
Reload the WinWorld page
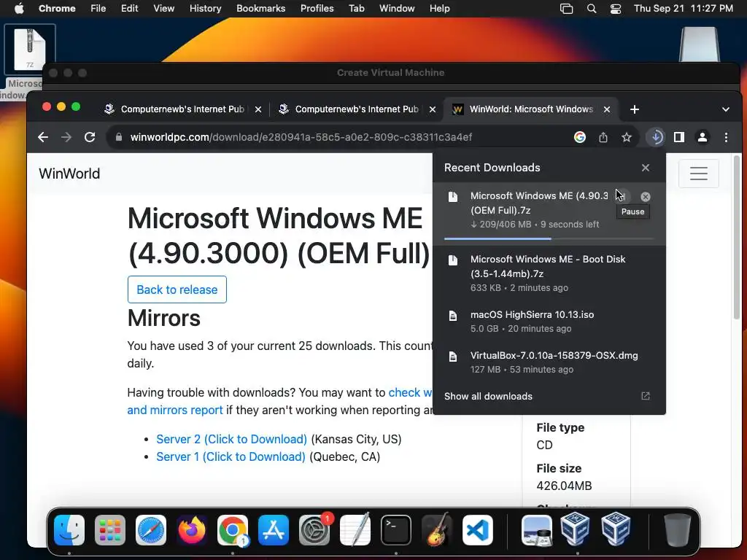pos(90,137)
